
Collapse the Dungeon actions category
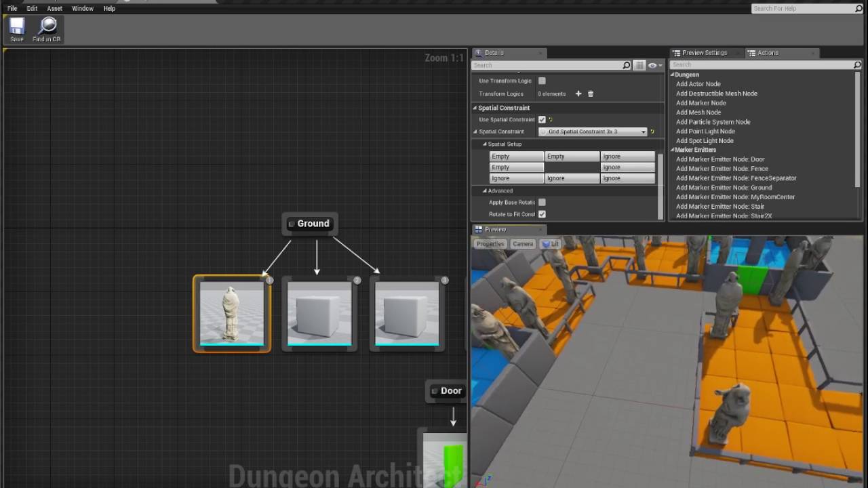[x=673, y=75]
